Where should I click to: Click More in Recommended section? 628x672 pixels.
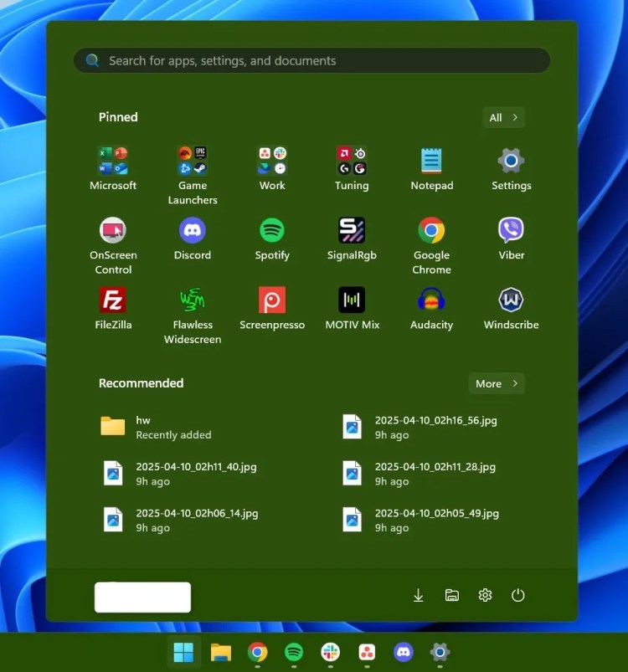[x=497, y=383]
